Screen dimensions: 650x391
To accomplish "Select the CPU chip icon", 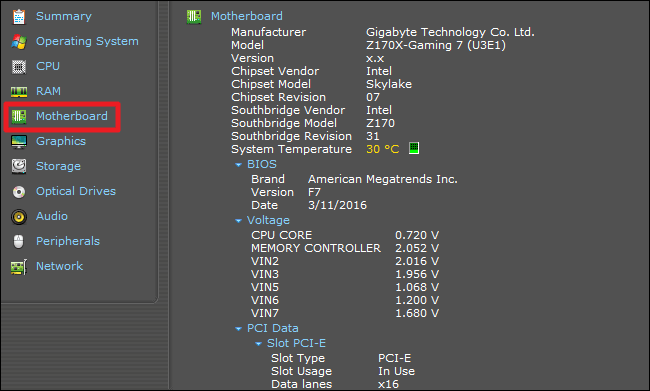I will (19, 66).
